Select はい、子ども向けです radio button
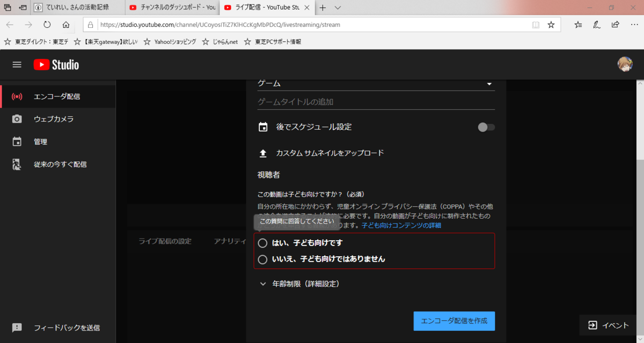This screenshot has height=343, width=644. point(262,243)
